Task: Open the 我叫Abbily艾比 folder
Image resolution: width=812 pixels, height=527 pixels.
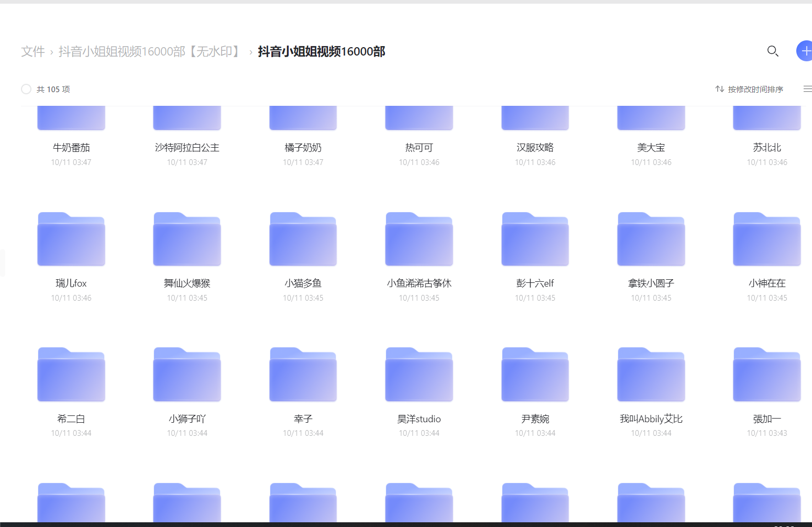Action: tap(651, 375)
